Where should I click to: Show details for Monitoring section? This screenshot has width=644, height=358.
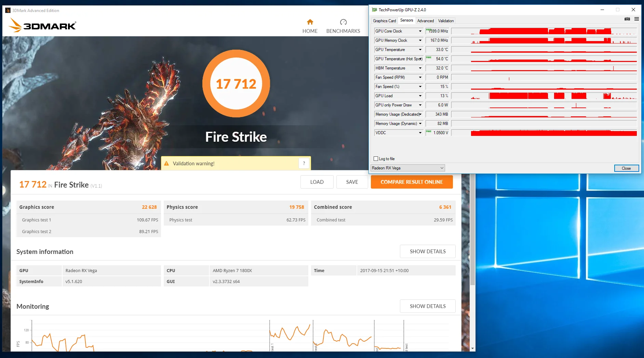click(x=428, y=306)
